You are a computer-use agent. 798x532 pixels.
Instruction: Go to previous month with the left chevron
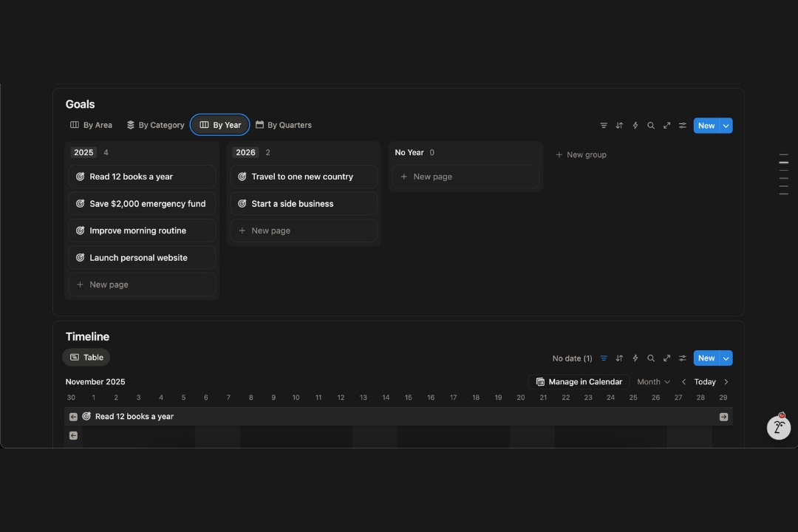tap(683, 382)
